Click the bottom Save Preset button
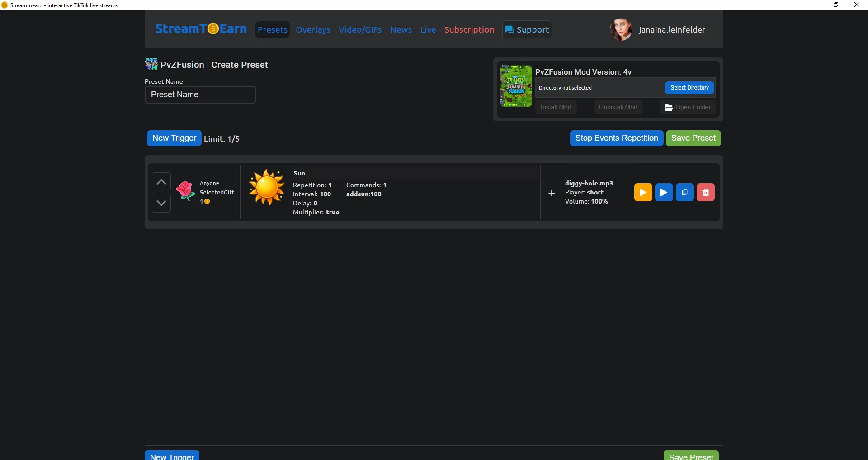The width and height of the screenshot is (868, 460). point(691,455)
